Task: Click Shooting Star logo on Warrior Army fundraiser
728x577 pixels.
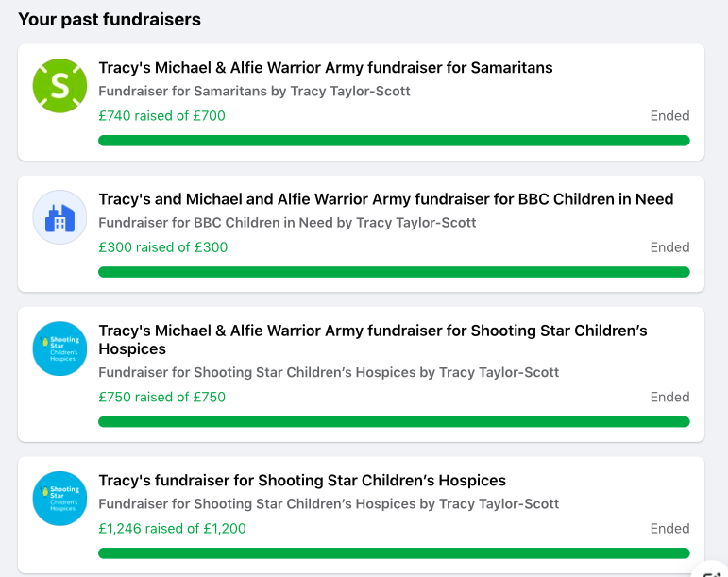Action: (59, 348)
